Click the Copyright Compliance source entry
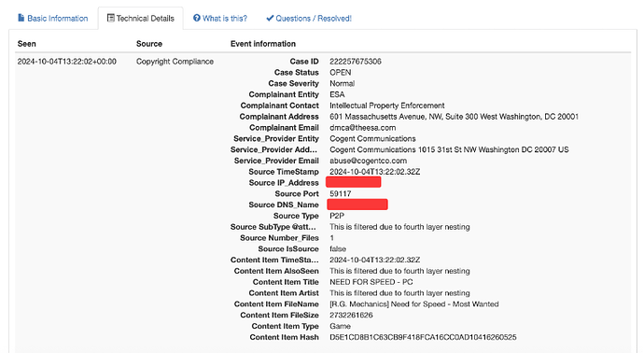Image resolution: width=644 pixels, height=353 pixels. (x=175, y=62)
